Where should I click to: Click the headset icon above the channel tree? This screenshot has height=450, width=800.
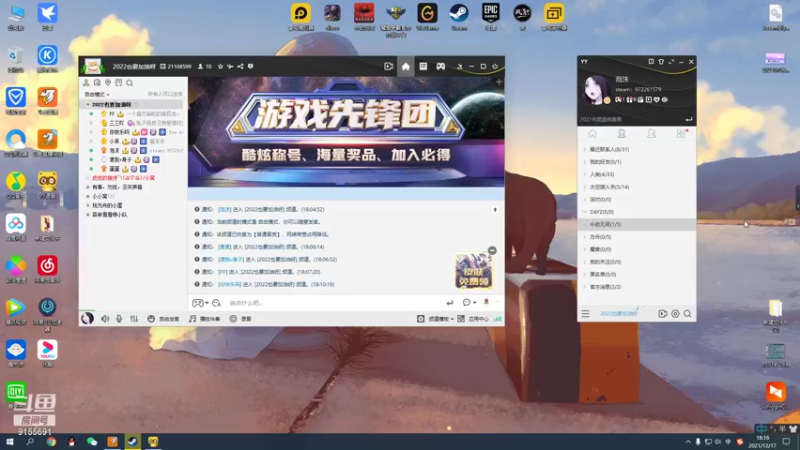click(x=97, y=83)
